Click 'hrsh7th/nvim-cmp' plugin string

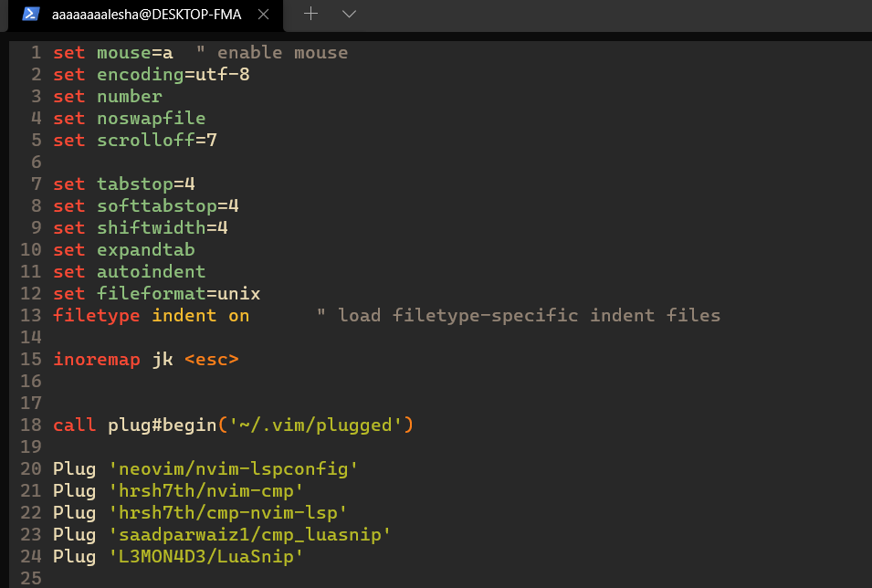pyautogui.click(x=205, y=490)
